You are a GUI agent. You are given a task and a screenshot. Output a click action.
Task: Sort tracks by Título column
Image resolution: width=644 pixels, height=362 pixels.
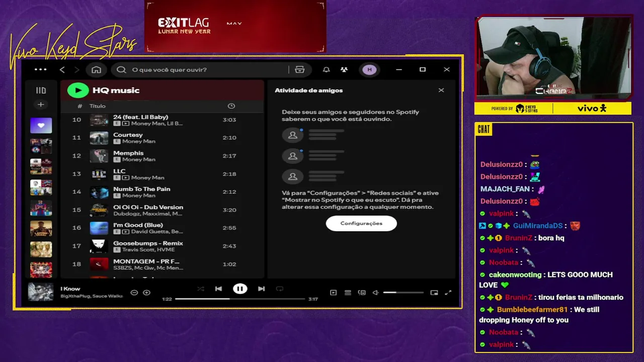click(98, 106)
